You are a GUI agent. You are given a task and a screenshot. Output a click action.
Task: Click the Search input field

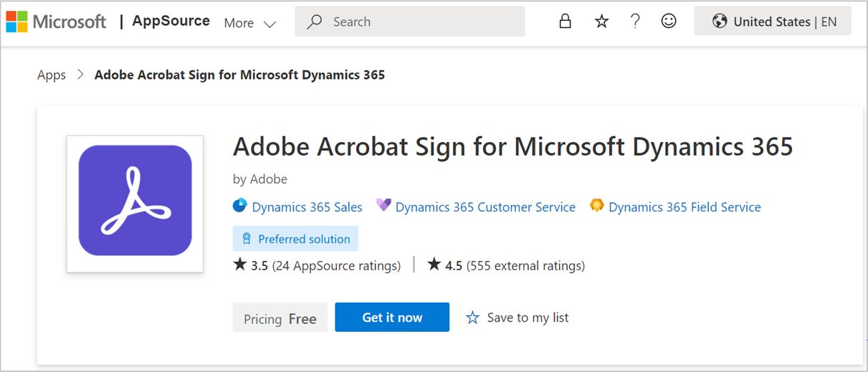click(409, 22)
